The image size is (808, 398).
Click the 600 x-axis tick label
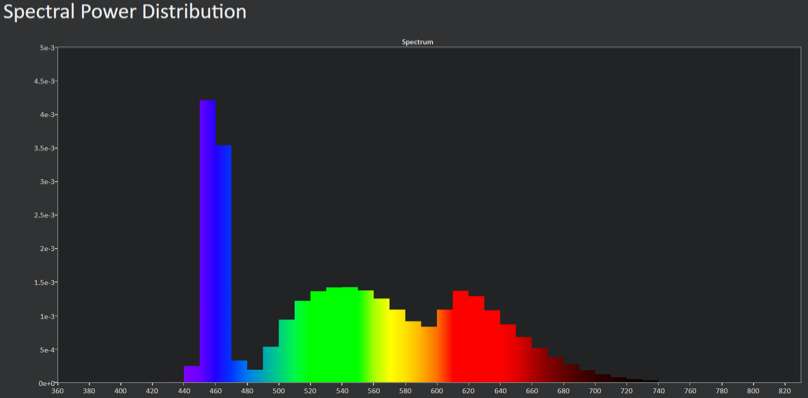coord(437,391)
